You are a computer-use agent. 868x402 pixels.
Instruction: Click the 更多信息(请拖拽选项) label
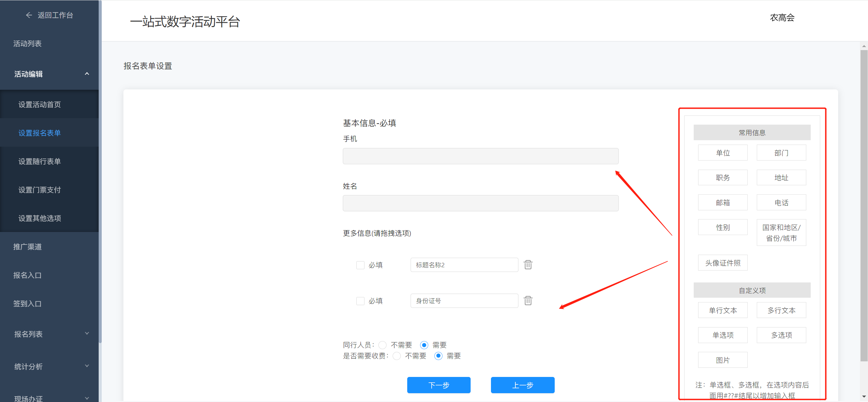point(377,233)
